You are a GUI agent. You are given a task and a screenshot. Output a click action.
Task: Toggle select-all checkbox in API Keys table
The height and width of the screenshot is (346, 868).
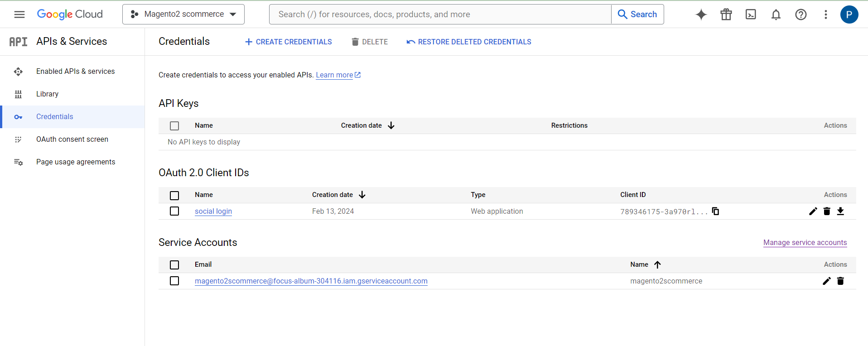click(174, 126)
